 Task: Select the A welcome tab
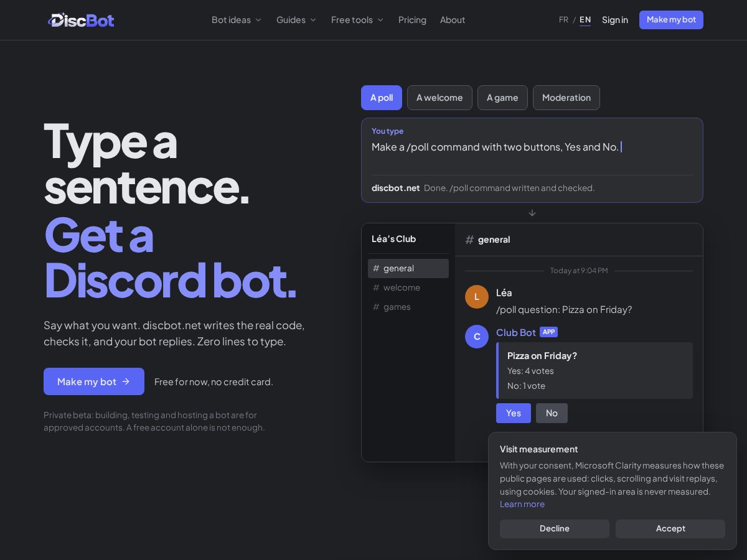439,98
